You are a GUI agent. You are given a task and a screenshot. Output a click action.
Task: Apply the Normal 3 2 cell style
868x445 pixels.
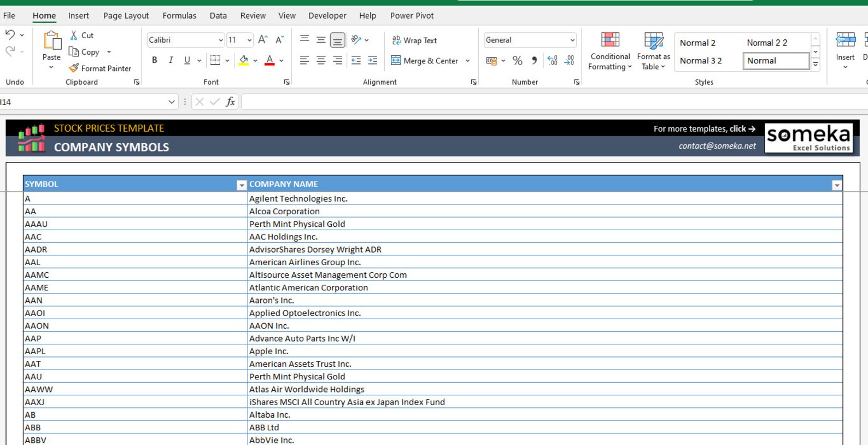point(708,61)
